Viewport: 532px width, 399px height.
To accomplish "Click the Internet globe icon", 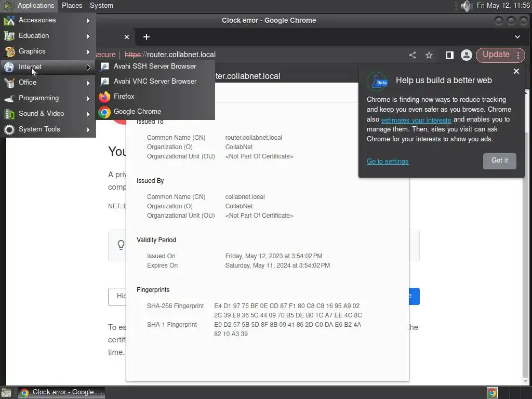I will (x=9, y=67).
